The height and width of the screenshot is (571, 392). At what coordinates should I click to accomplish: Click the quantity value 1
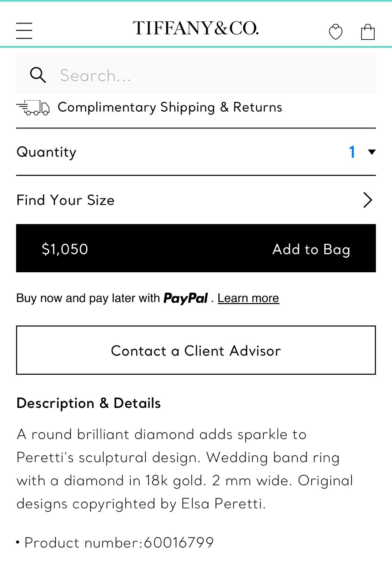352,152
